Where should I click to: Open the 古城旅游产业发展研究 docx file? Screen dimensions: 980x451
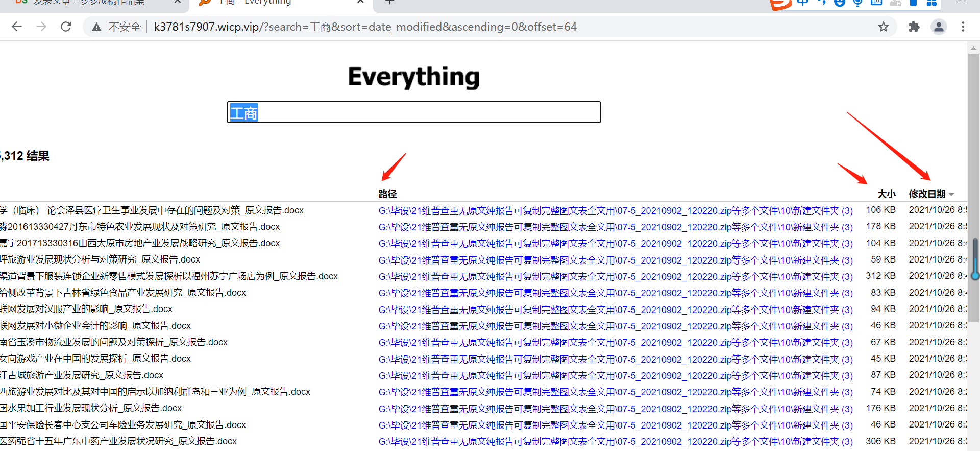pyautogui.click(x=82, y=375)
